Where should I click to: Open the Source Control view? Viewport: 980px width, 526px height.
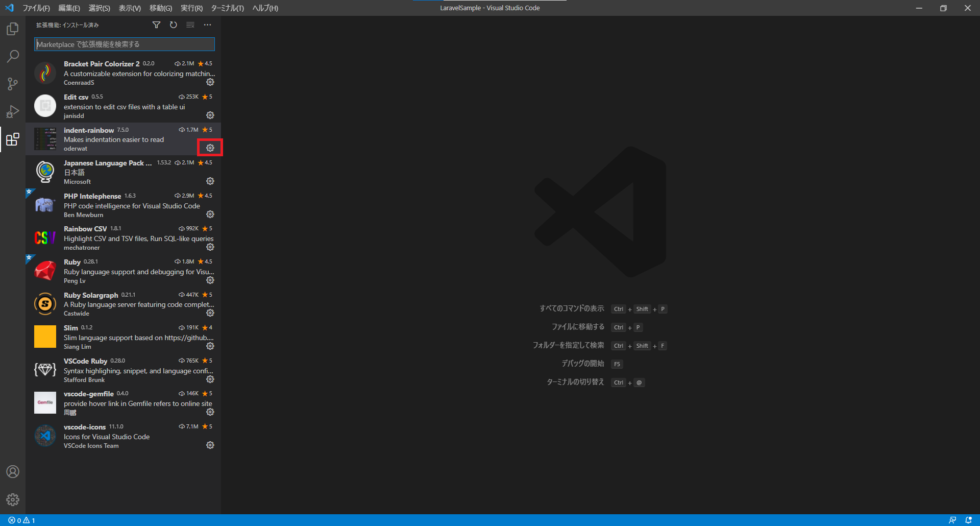pyautogui.click(x=13, y=84)
